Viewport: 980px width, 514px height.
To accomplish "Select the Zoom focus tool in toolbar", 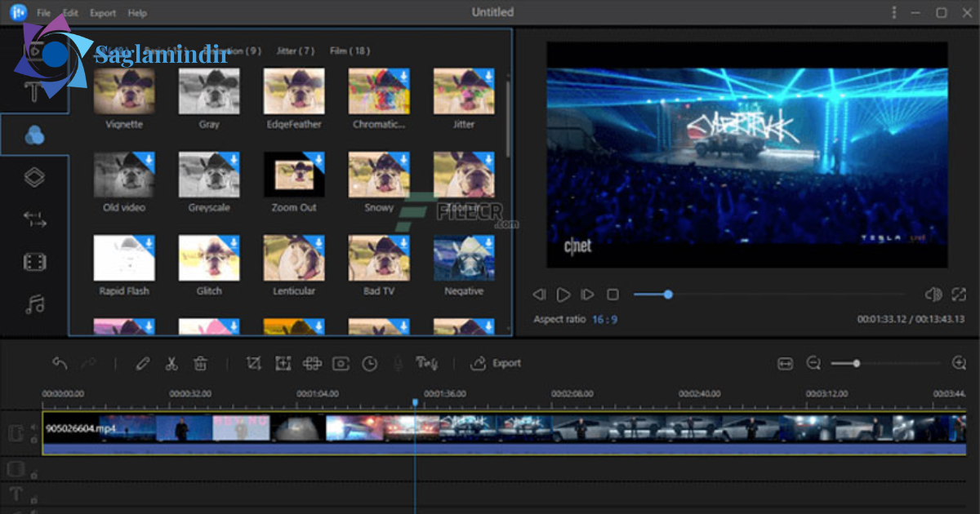I will (283, 363).
